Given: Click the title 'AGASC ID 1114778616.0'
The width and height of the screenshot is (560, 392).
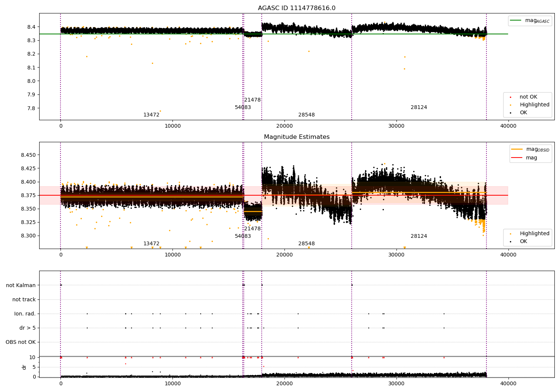Looking at the screenshot, I should pos(296,8).
